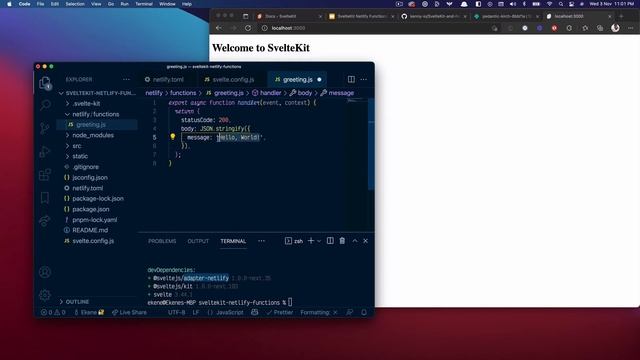
Task: Expand the OUTLINE section
Action: (74, 302)
